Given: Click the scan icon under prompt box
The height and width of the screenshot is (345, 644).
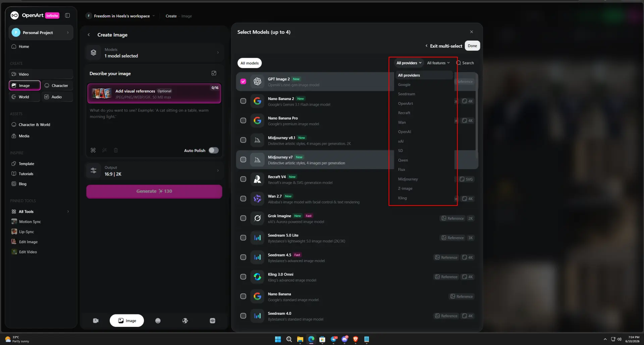Looking at the screenshot, I should [93, 150].
